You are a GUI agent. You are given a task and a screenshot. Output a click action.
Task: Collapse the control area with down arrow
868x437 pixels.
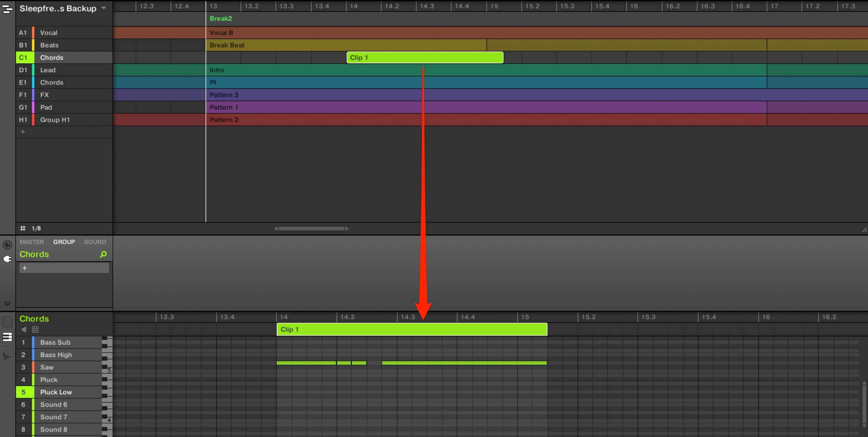point(7,304)
